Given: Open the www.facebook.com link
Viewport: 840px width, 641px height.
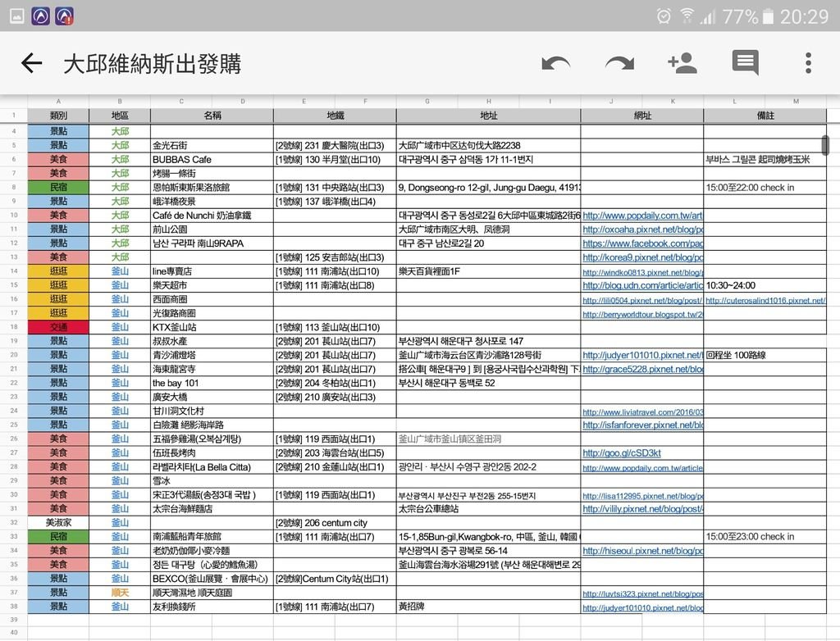Looking at the screenshot, I should 643,243.
